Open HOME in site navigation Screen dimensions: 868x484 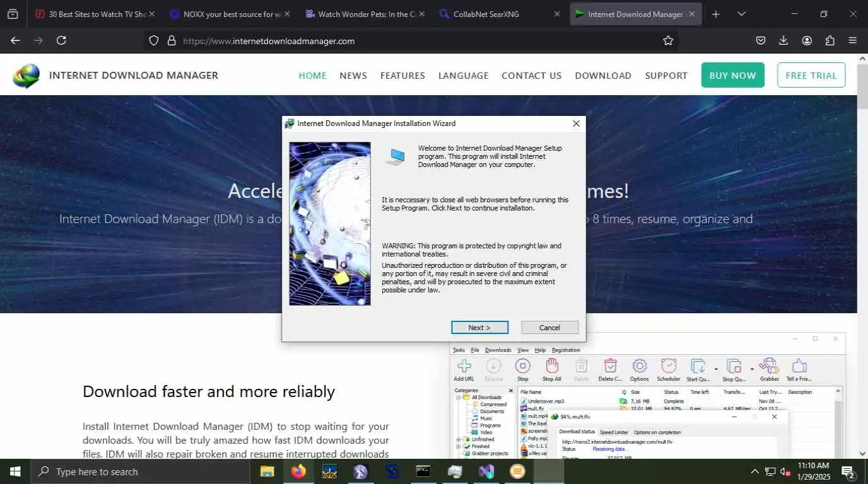point(312,76)
